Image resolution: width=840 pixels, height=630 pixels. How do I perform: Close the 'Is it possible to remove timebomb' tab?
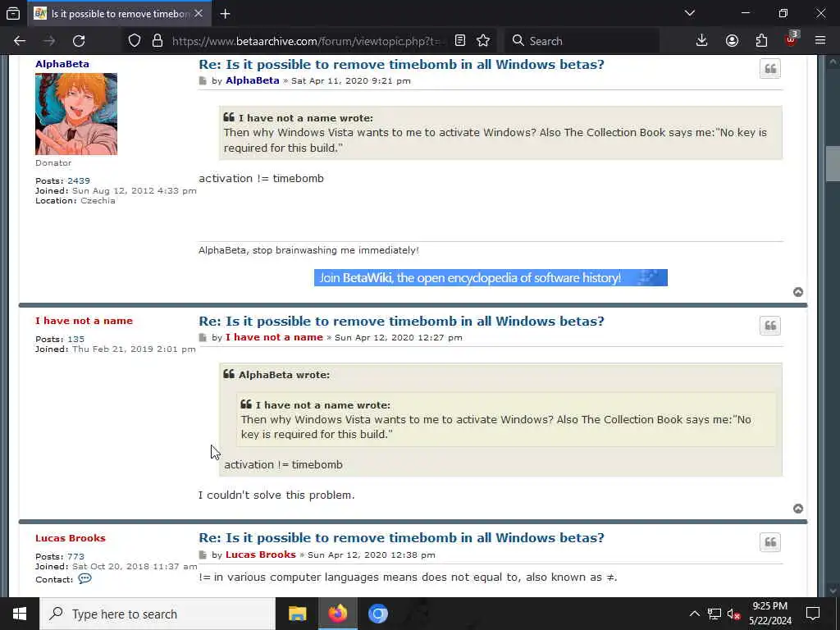[199, 13]
